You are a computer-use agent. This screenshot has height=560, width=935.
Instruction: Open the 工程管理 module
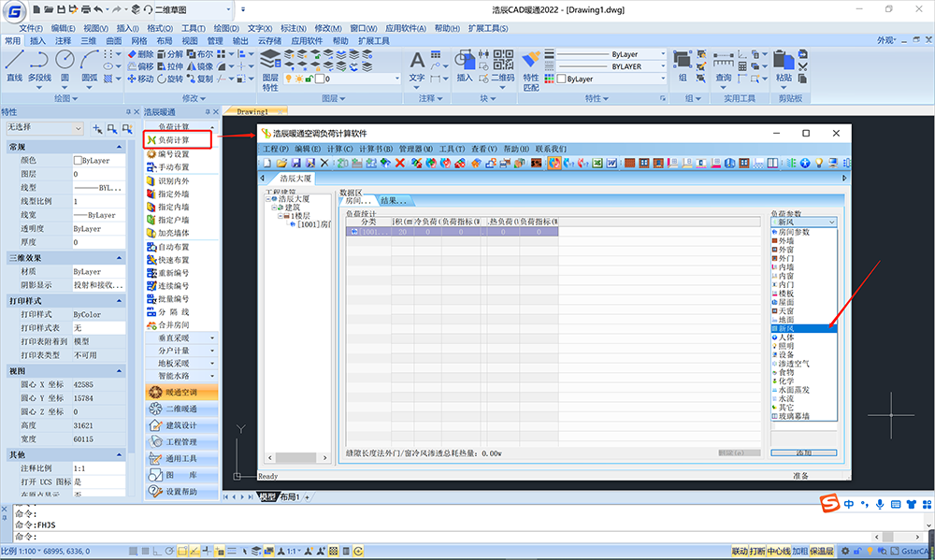(181, 442)
